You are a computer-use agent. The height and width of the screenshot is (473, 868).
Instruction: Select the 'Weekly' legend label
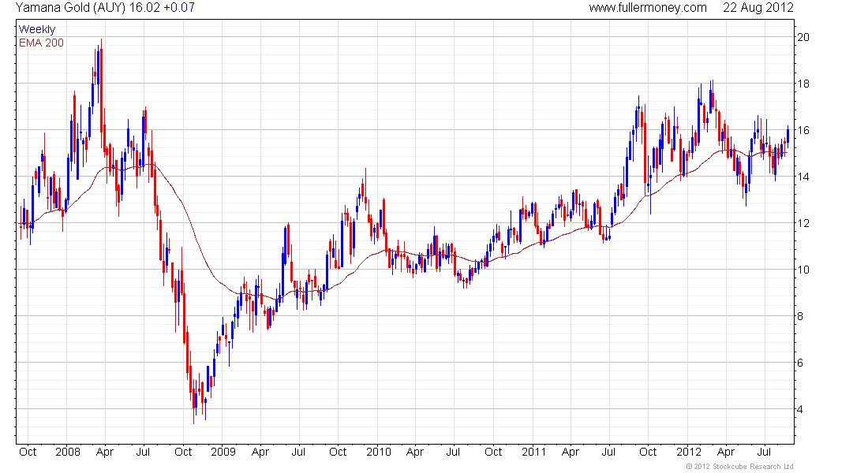tap(37, 29)
